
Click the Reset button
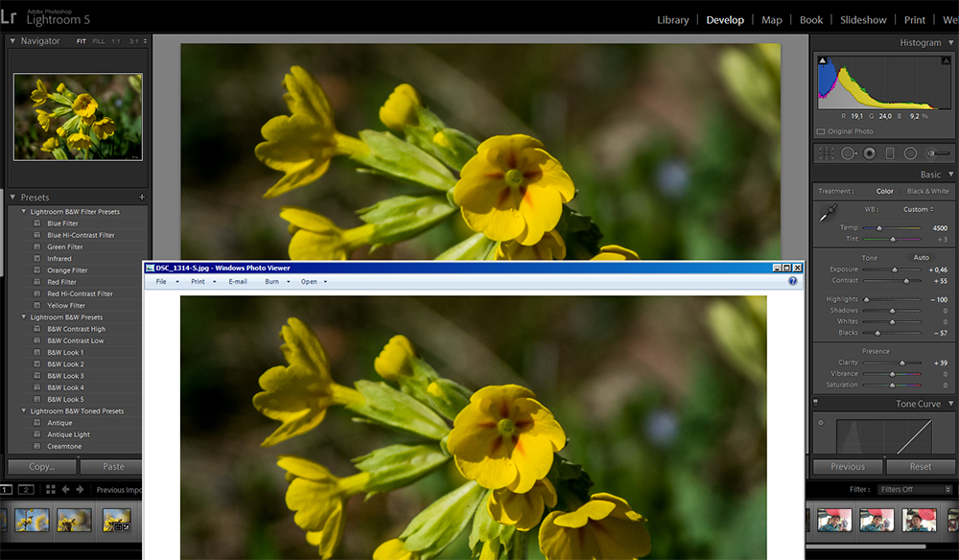[921, 466]
